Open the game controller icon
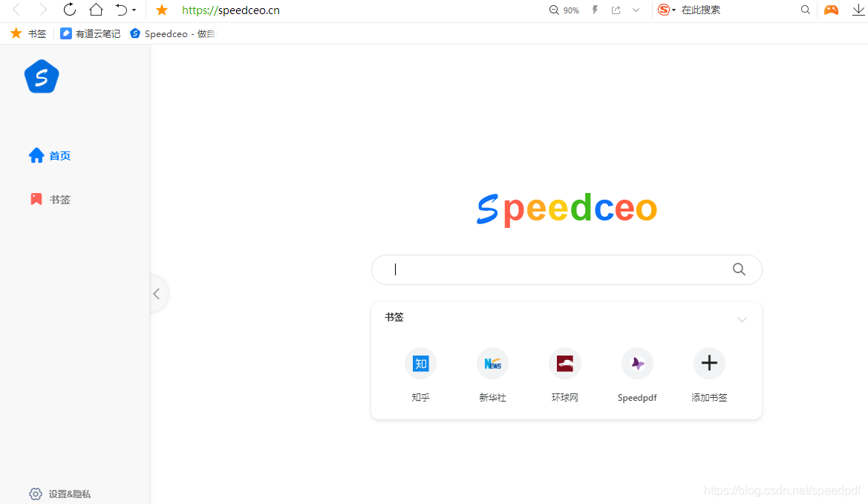This screenshot has width=868, height=504. click(x=831, y=10)
